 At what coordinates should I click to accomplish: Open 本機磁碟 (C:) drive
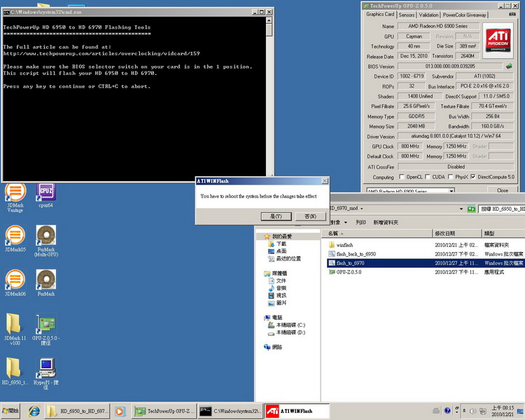(x=290, y=325)
